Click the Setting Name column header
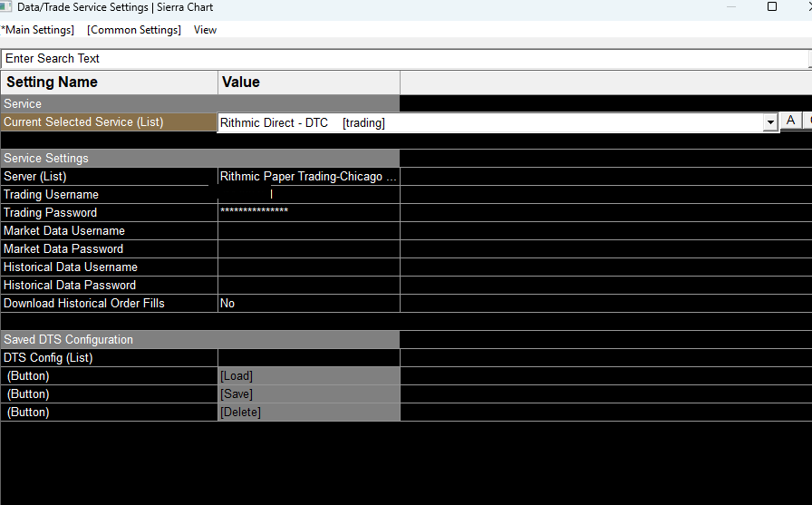This screenshot has width=812, height=505. pos(110,83)
